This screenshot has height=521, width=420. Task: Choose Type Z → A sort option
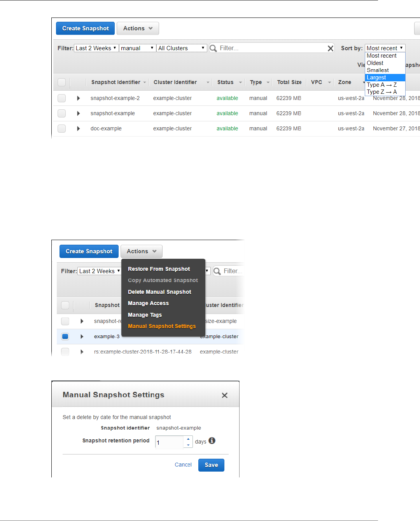[x=385, y=92]
